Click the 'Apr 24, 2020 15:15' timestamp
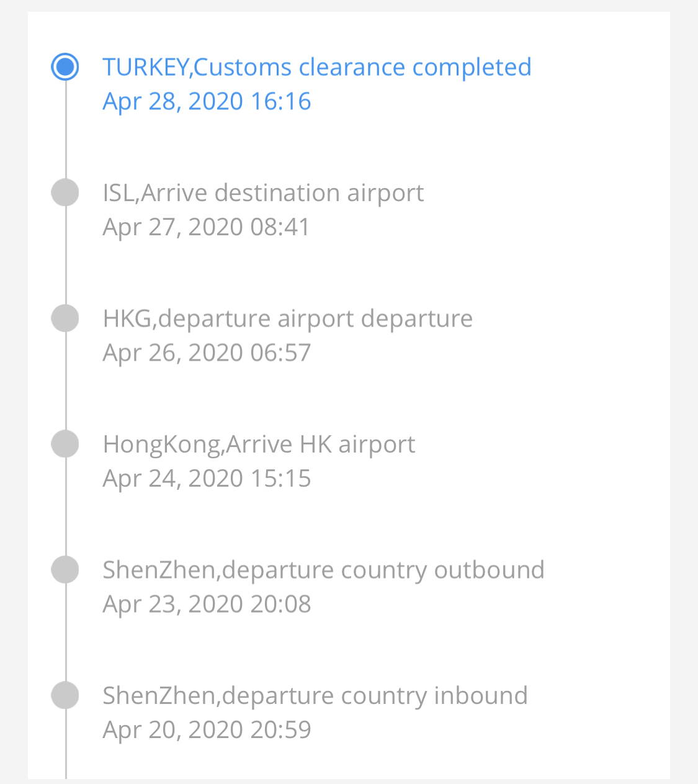The width and height of the screenshot is (698, 784). [207, 479]
